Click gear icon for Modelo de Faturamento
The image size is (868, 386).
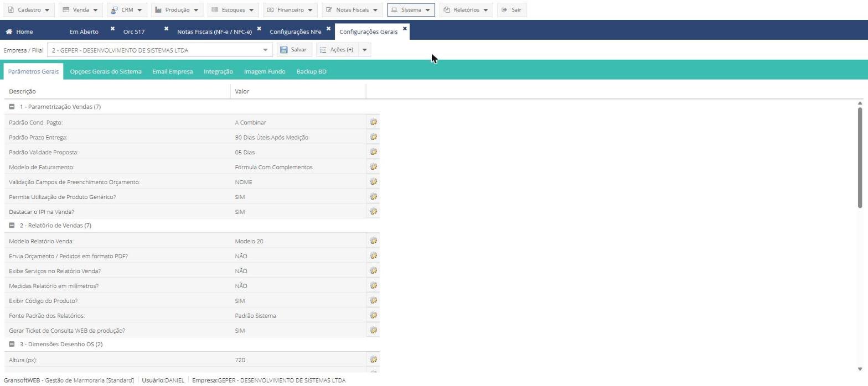click(x=373, y=166)
